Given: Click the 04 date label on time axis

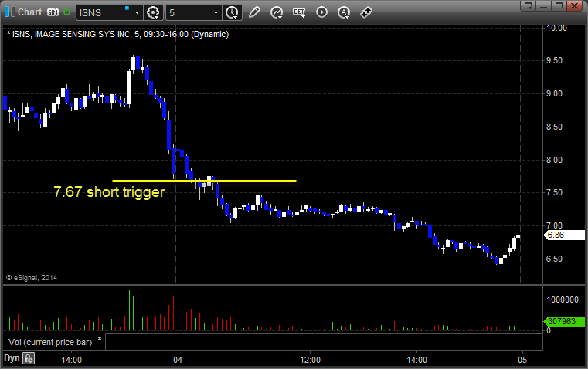Looking at the screenshot, I should (x=178, y=360).
